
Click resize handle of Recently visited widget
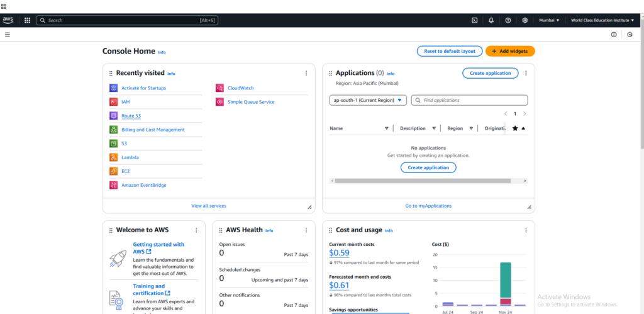click(x=309, y=207)
